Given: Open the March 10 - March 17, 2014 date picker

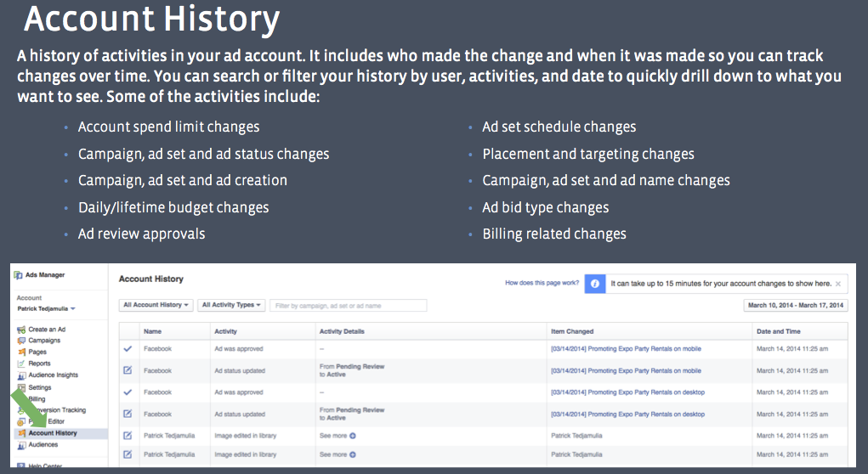Looking at the screenshot, I should point(796,305).
